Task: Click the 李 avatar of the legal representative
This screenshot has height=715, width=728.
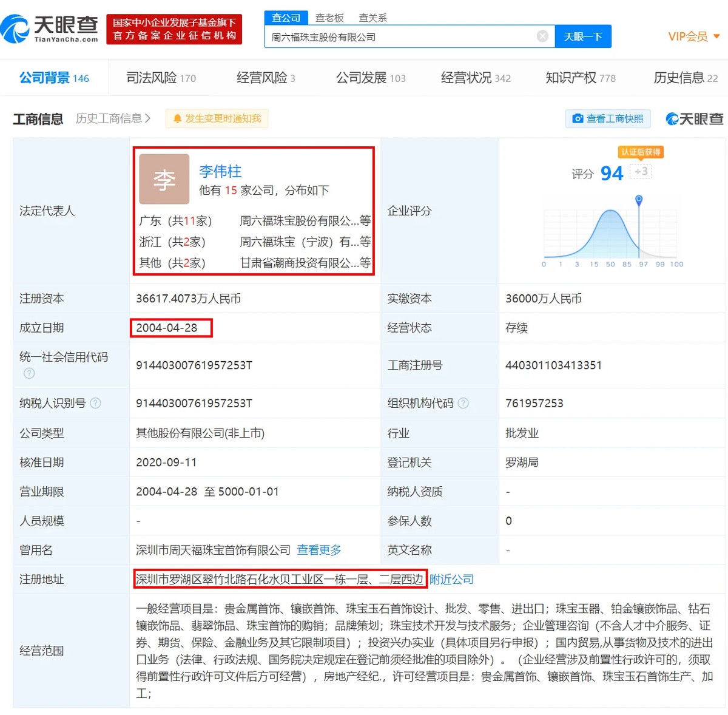Action: pos(163,178)
